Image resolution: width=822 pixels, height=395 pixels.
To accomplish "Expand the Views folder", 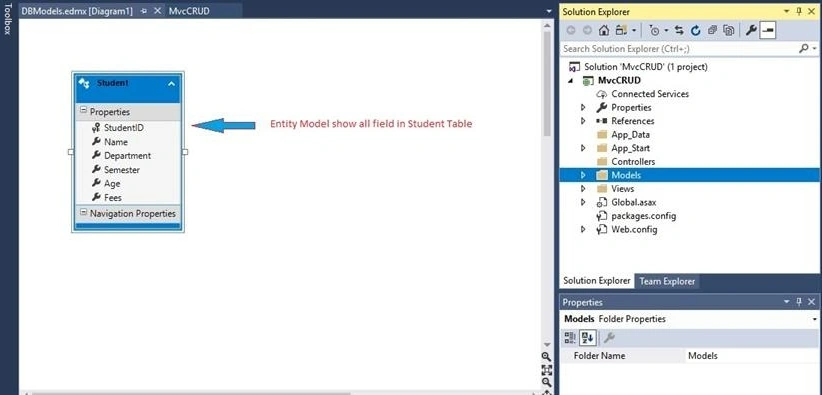I will (583, 189).
